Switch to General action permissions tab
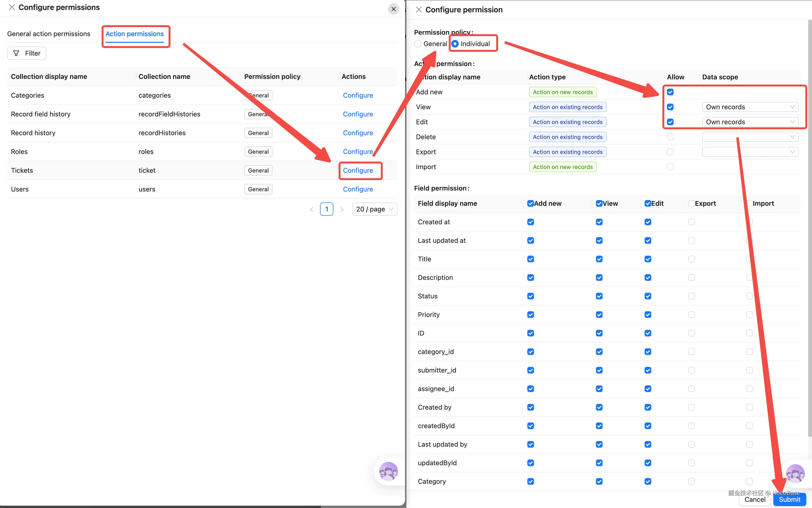The height and width of the screenshot is (508, 812). tap(49, 34)
